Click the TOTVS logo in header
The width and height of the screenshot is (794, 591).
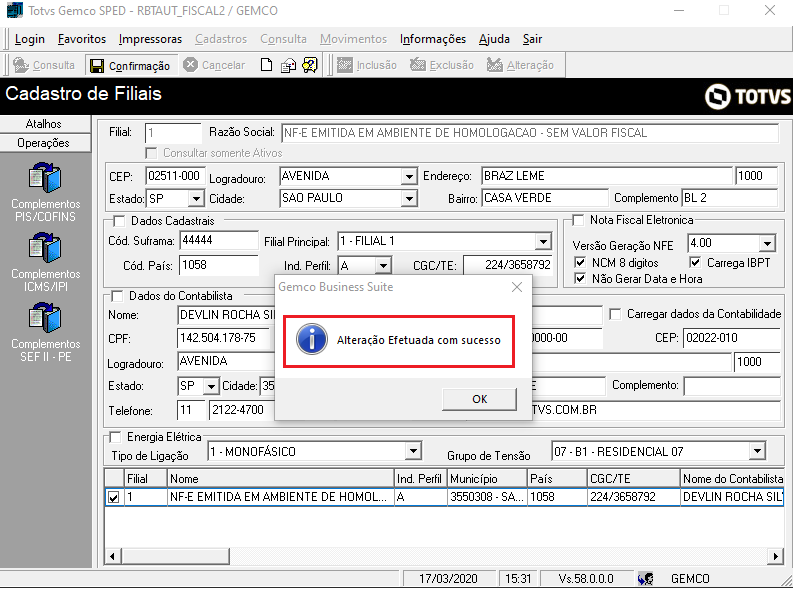pyautogui.click(x=747, y=96)
